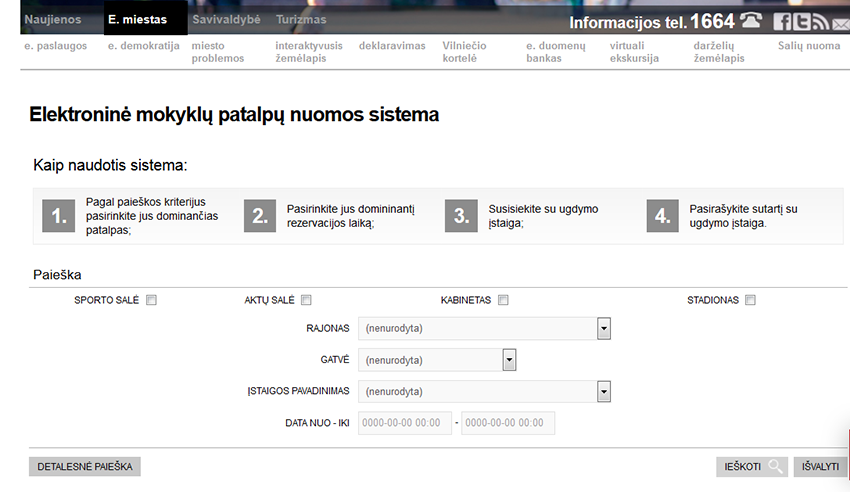Check the Sporto salė checkbox
850x492 pixels.
[x=151, y=300]
